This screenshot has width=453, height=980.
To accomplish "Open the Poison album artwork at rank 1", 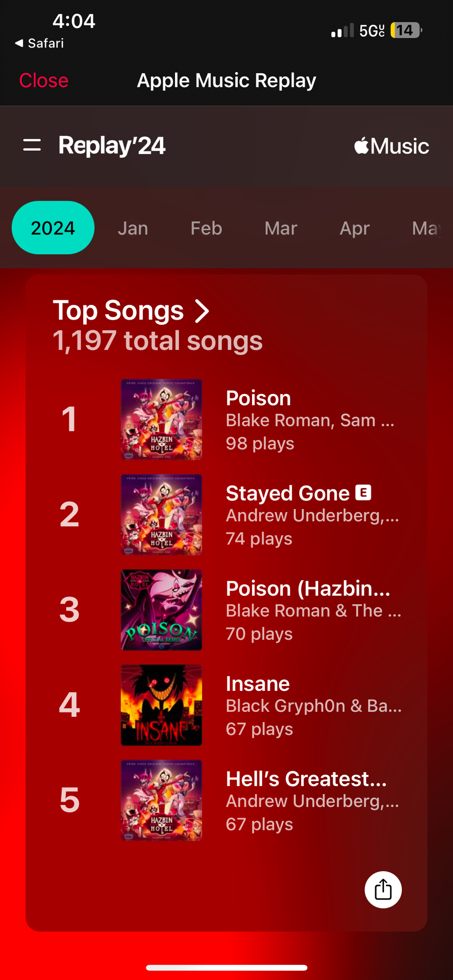I will point(161,419).
